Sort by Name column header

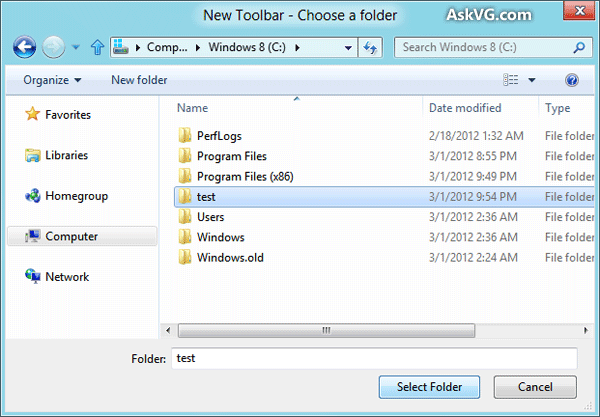pyautogui.click(x=192, y=108)
